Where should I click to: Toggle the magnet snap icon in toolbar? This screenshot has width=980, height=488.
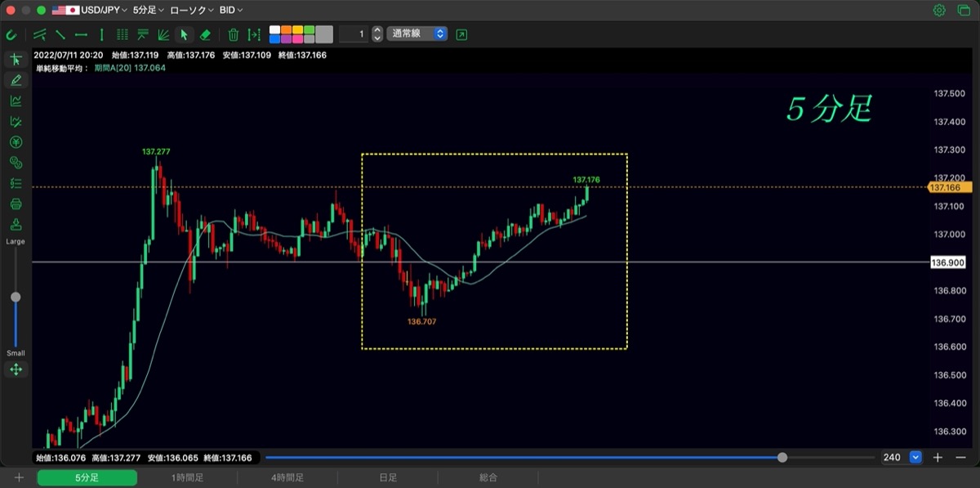click(11, 34)
